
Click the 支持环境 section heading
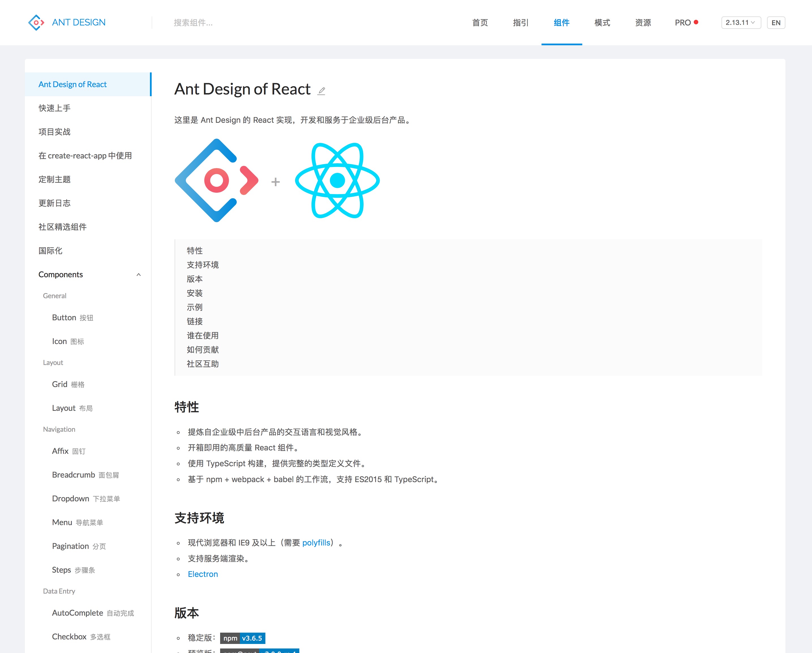click(199, 518)
